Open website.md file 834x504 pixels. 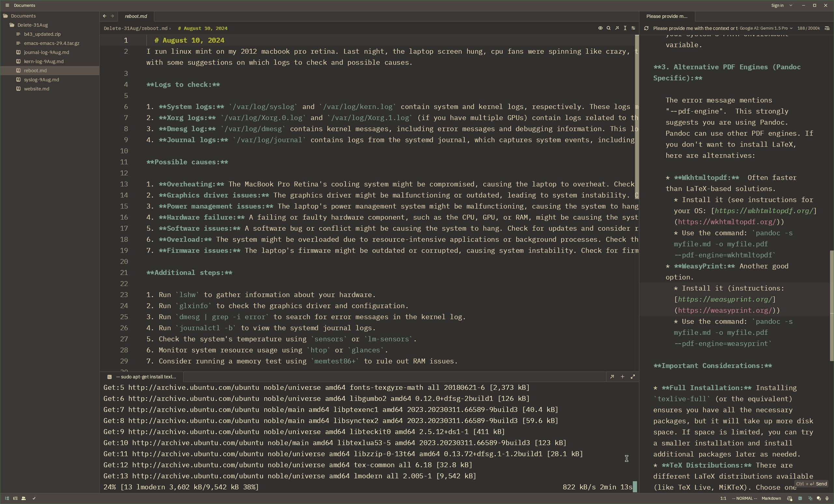(x=50, y=89)
